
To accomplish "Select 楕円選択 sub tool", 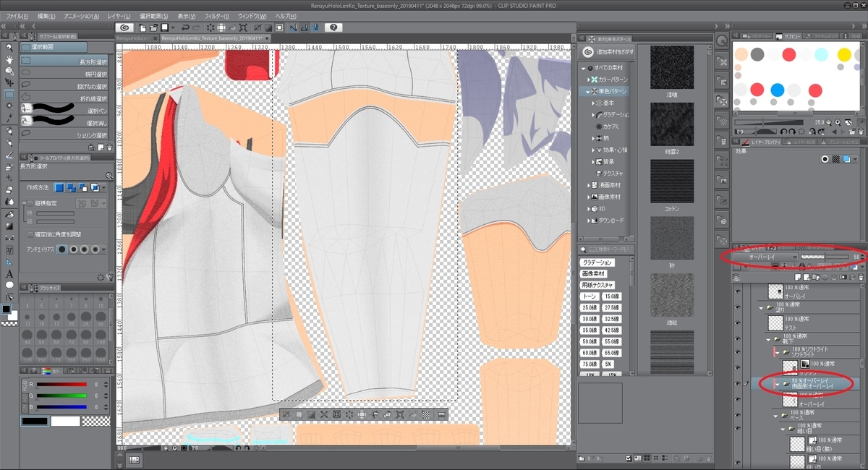I will coord(64,74).
